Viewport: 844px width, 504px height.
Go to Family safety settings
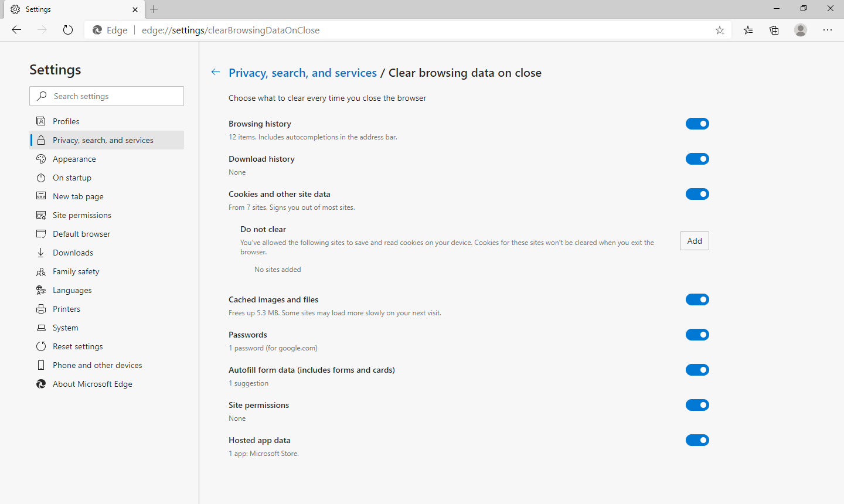(107, 271)
